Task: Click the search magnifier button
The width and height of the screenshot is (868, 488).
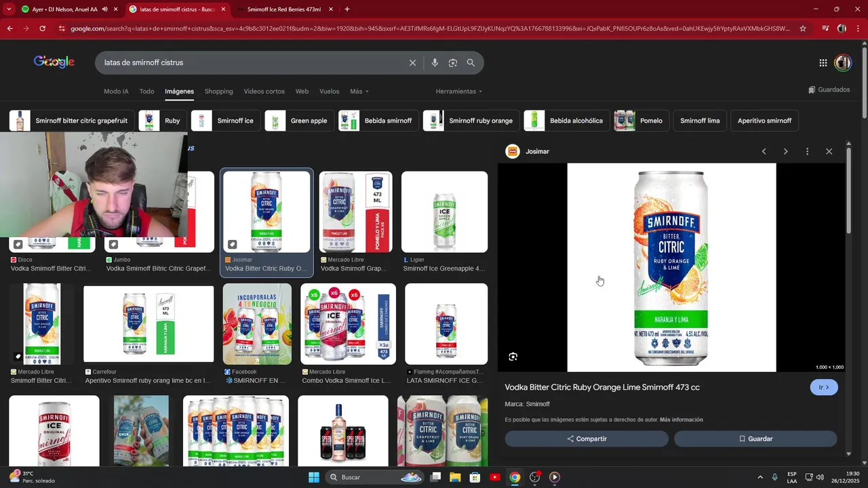Action: (x=471, y=62)
